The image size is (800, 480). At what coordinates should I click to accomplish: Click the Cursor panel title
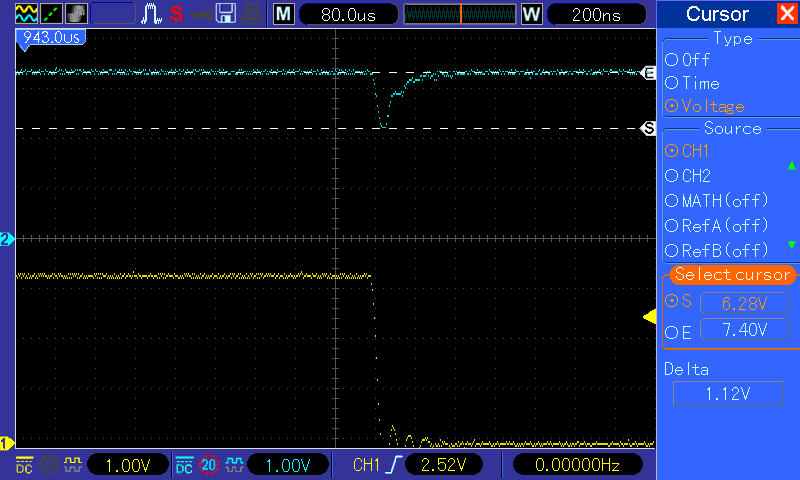(717, 14)
